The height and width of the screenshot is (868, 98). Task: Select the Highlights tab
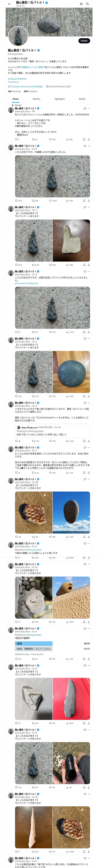pyautogui.click(x=60, y=99)
